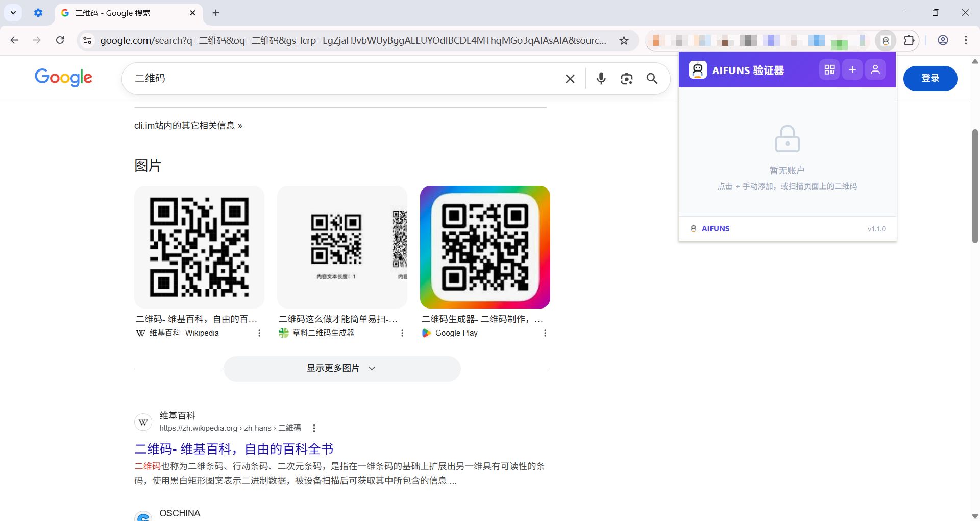The height and width of the screenshot is (521, 980).
Task: Close the 二维码 - Google 搜索 tab
Action: click(x=192, y=13)
